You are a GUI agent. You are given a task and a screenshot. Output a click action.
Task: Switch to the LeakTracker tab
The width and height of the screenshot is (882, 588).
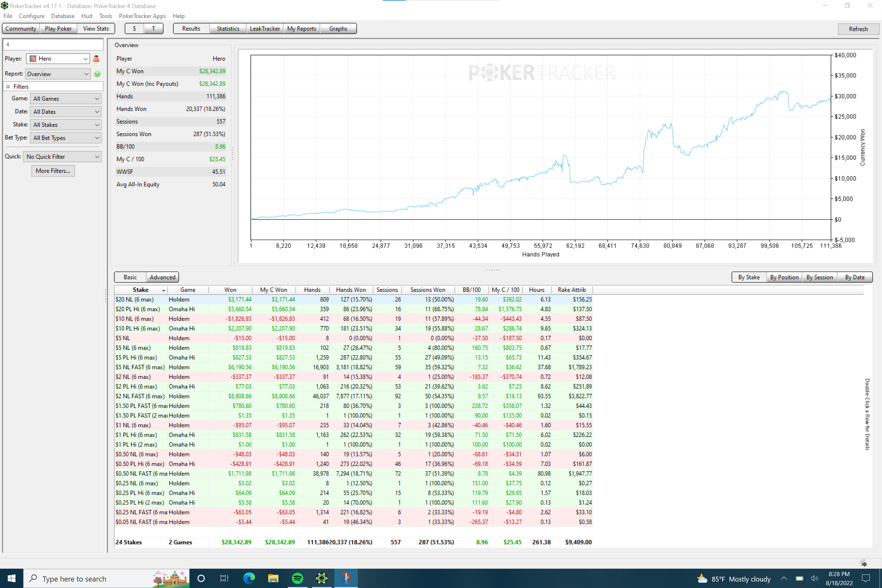pos(264,28)
